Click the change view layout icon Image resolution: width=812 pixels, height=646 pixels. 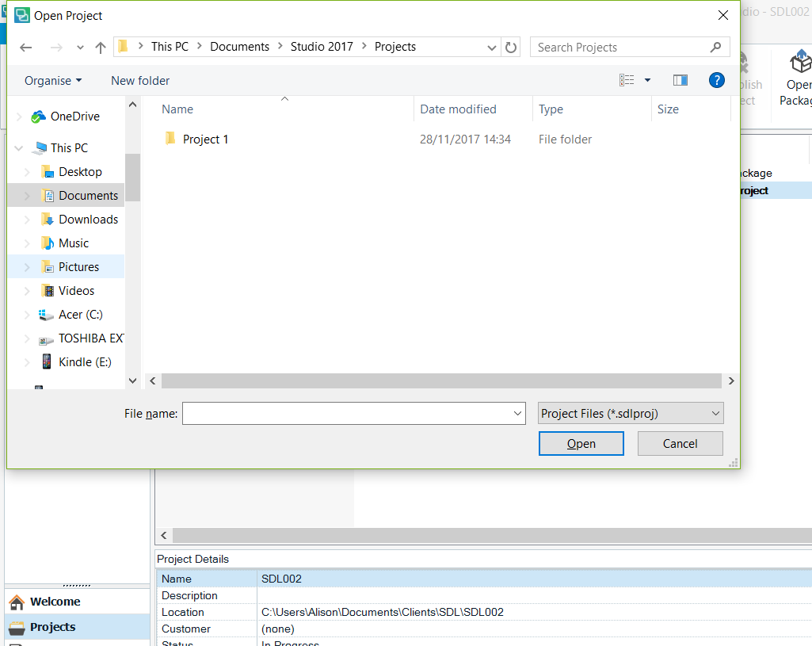(x=627, y=80)
